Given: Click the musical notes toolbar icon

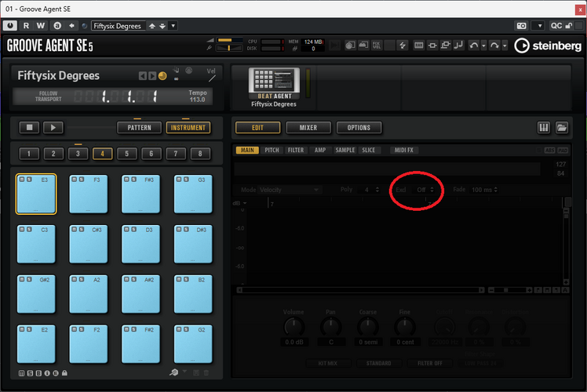Looking at the screenshot, I should coord(458,45).
